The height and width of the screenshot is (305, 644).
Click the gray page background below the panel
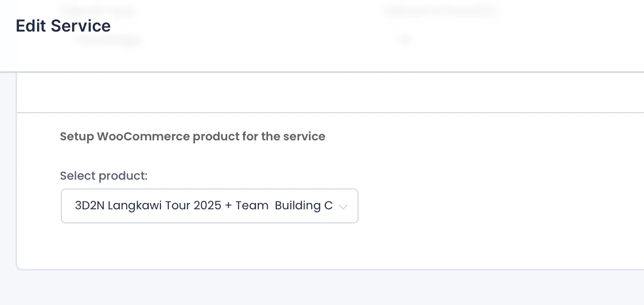pyautogui.click(x=292, y=289)
